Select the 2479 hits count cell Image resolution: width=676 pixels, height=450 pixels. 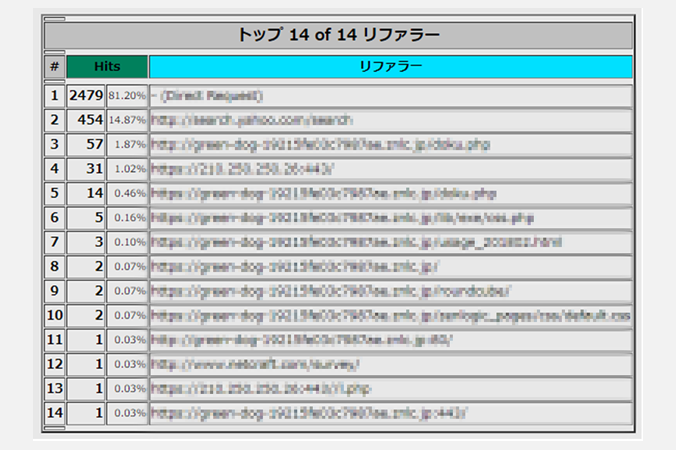(86, 96)
